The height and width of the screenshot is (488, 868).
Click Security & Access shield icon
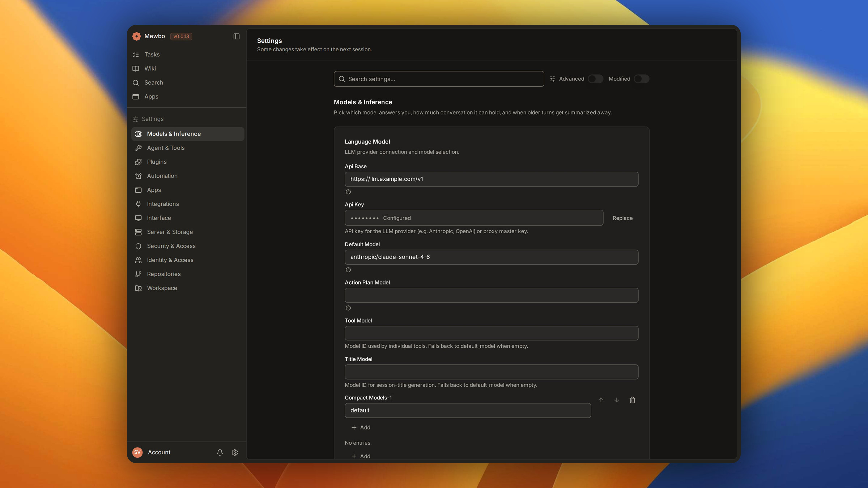coord(138,246)
